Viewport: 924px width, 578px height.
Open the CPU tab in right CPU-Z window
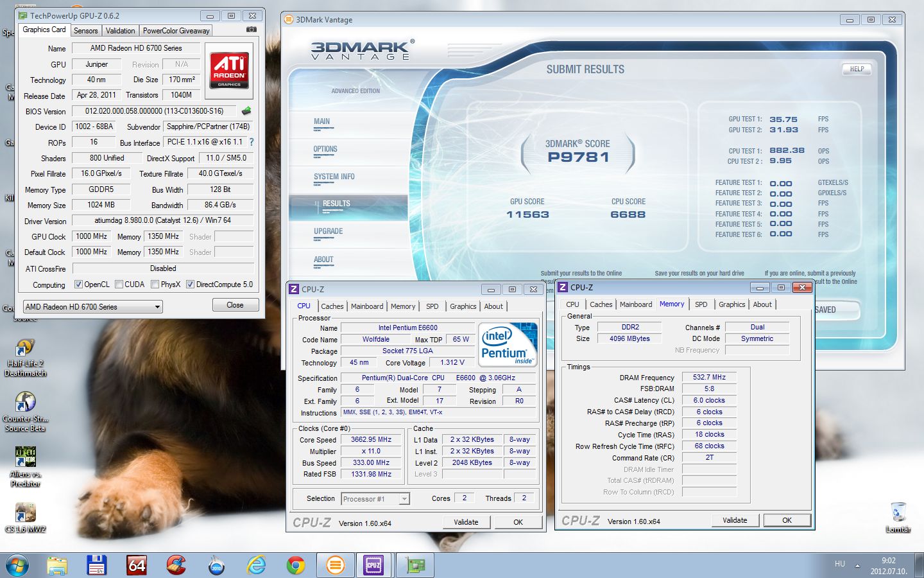[572, 304]
